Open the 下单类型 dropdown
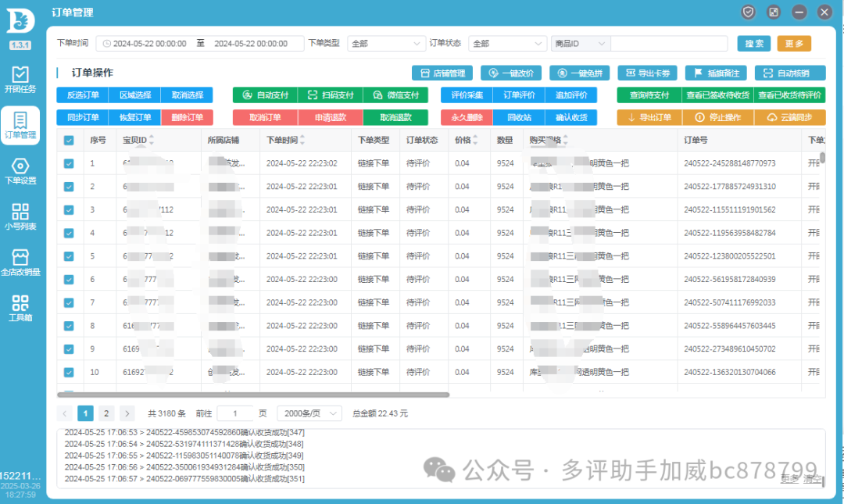The width and height of the screenshot is (844, 504). (386, 44)
